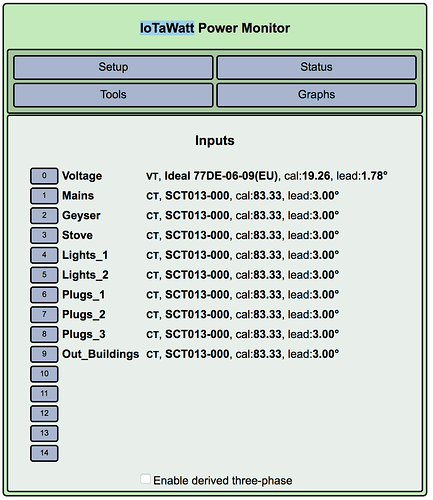Click unused input button 11
433x500 pixels.
click(x=44, y=394)
